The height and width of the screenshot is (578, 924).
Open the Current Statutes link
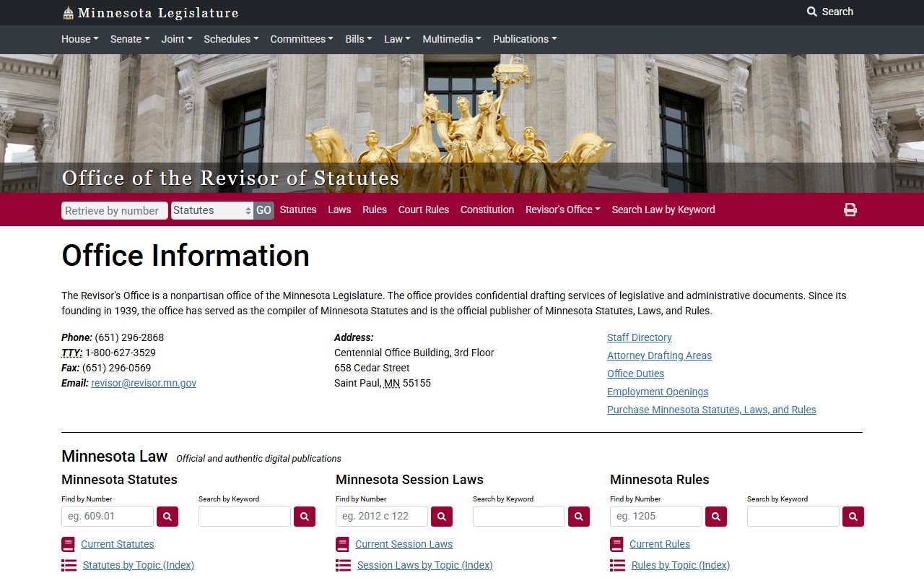pyautogui.click(x=118, y=544)
